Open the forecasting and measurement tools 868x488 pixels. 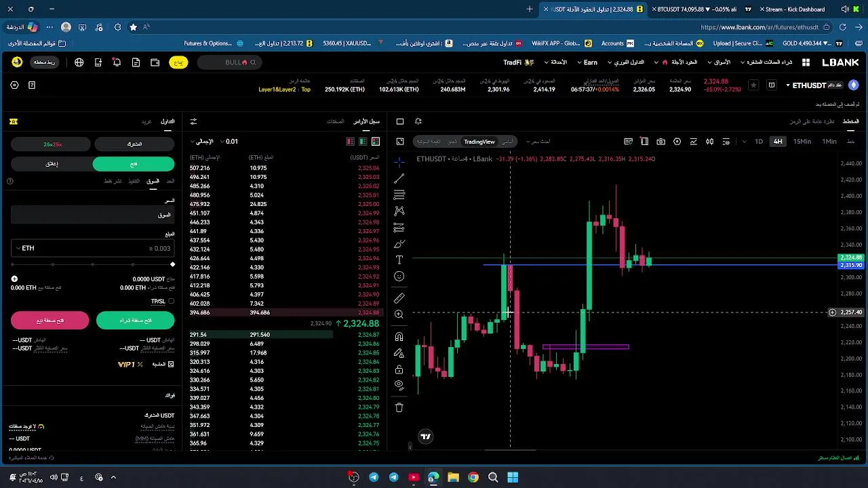[x=399, y=227]
